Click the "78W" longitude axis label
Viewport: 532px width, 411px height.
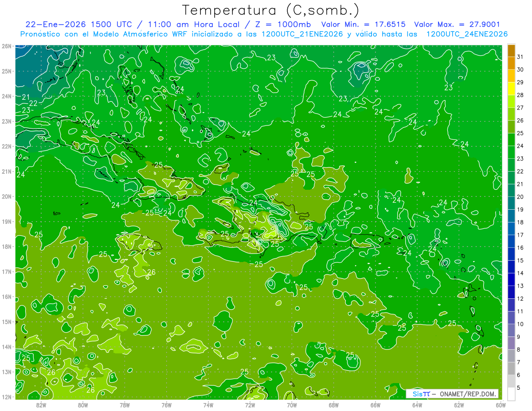125,404
